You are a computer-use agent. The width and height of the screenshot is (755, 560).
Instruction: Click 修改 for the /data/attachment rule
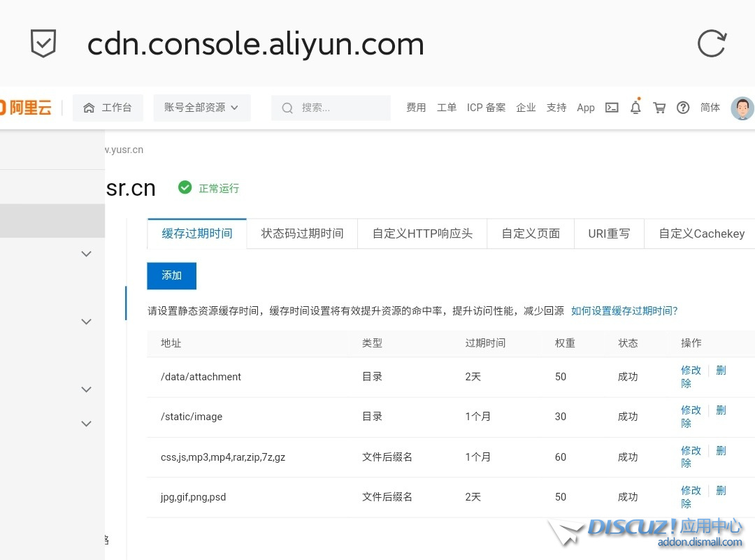tap(691, 371)
